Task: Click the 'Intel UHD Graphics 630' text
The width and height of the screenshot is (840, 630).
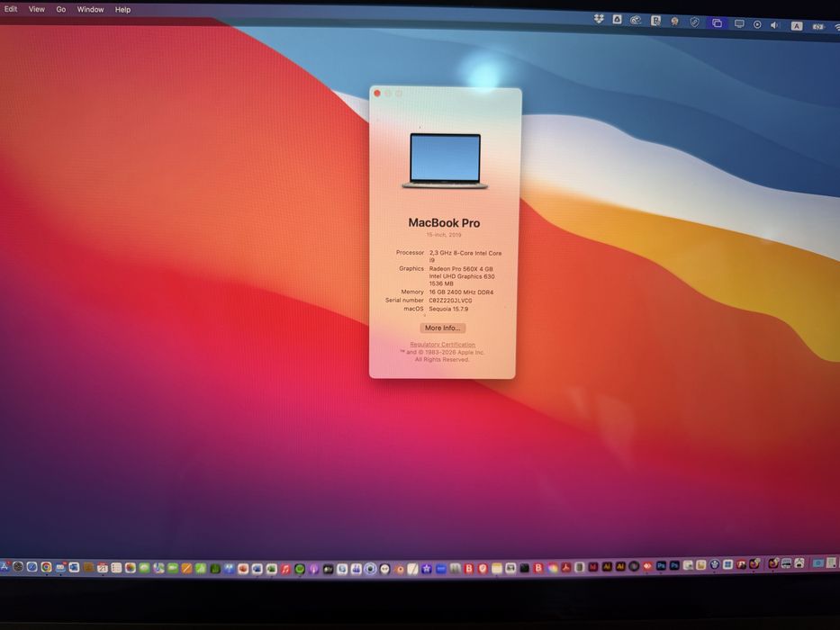Action: [462, 276]
